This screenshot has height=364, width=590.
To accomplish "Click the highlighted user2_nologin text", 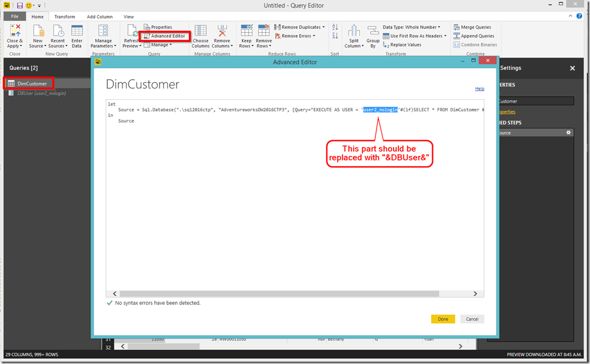I will point(380,109).
